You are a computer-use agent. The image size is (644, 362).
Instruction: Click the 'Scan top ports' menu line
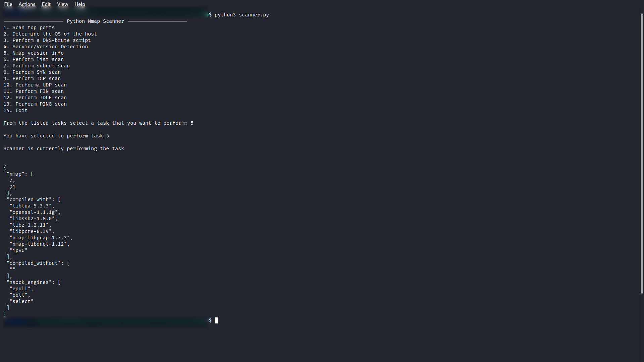[33, 27]
